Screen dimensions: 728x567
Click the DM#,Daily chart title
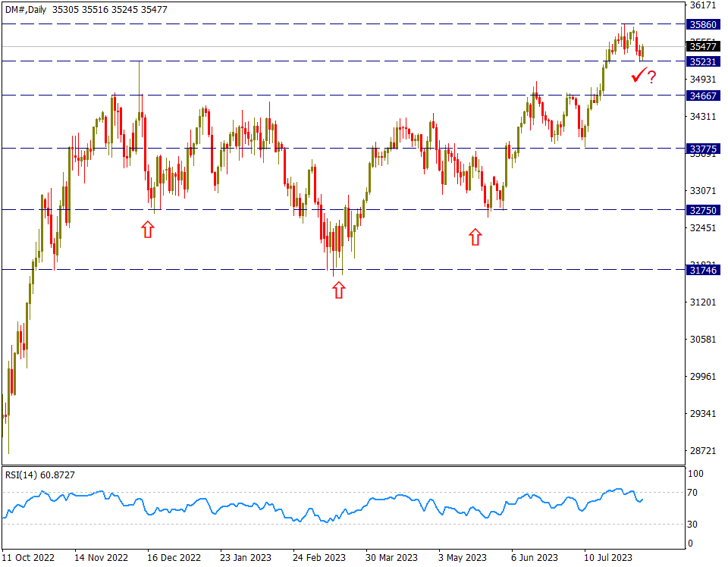[x=26, y=9]
